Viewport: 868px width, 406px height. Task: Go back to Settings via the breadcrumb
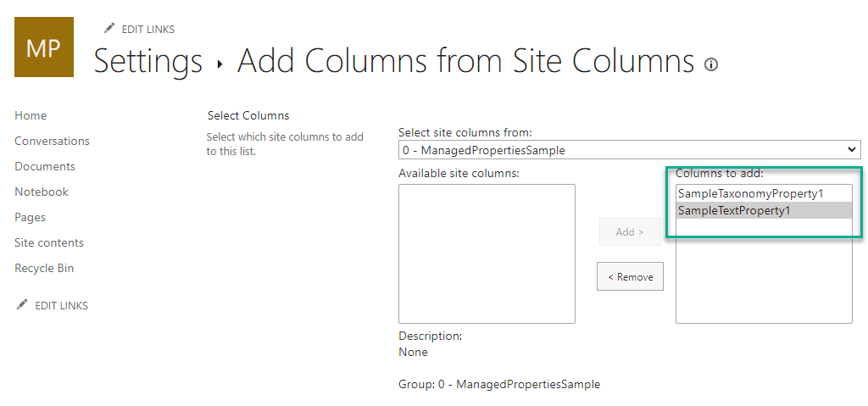[x=148, y=62]
